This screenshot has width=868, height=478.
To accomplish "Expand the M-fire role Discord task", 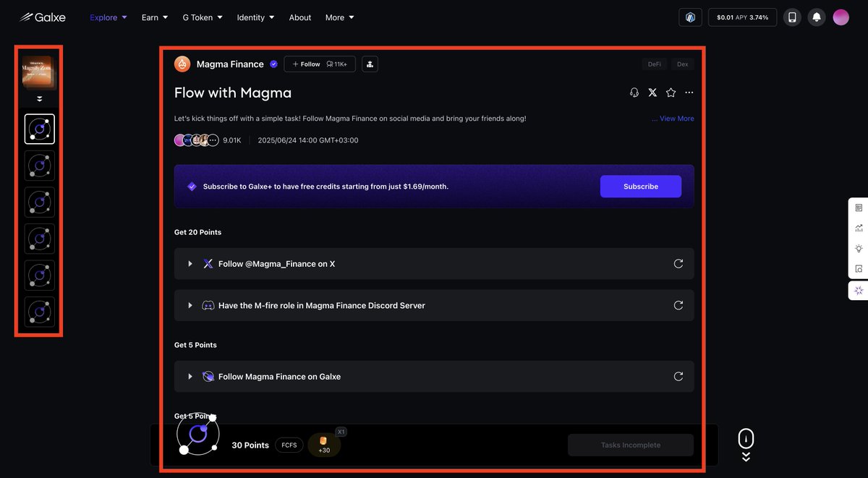I will tap(190, 305).
